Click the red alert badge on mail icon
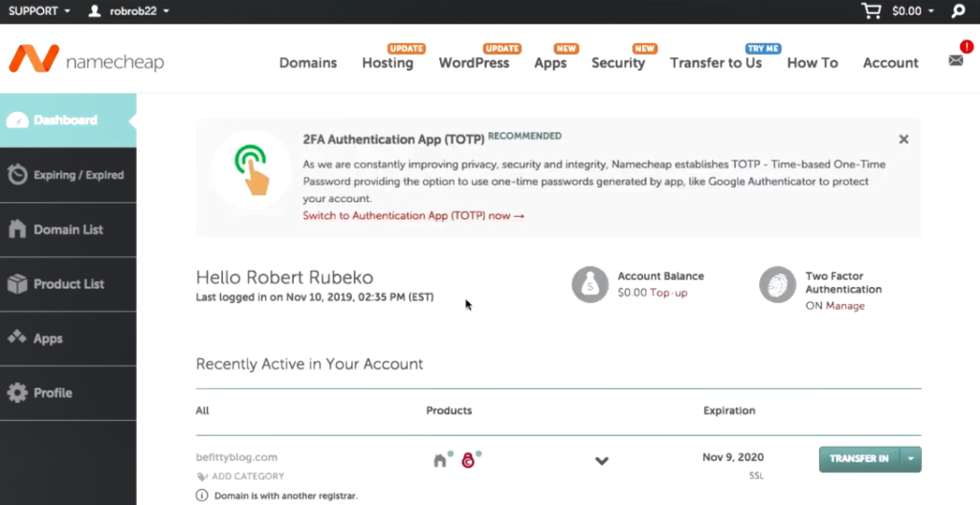Viewport: 980px width, 505px height. pos(967,46)
